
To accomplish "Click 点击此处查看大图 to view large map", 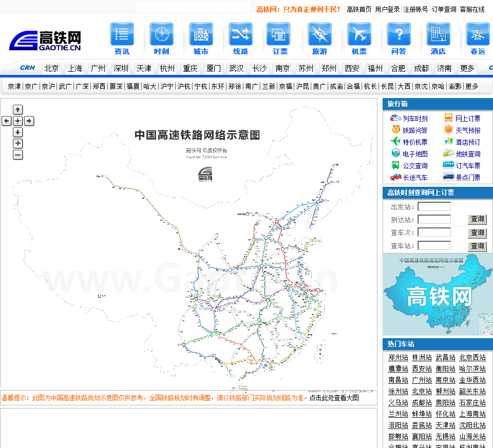I will pyautogui.click(x=334, y=398).
